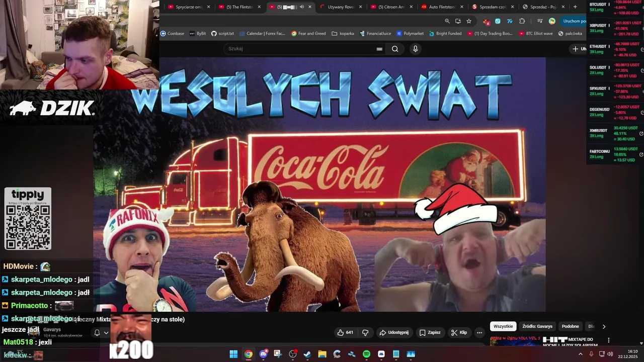Open on-screen keyboard icon in search box
Screen dimensions: 644x362
[379, 49]
